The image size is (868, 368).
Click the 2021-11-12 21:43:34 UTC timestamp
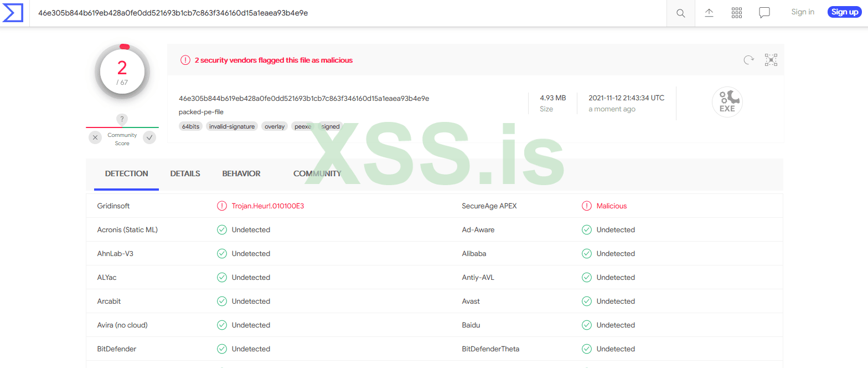(x=626, y=98)
